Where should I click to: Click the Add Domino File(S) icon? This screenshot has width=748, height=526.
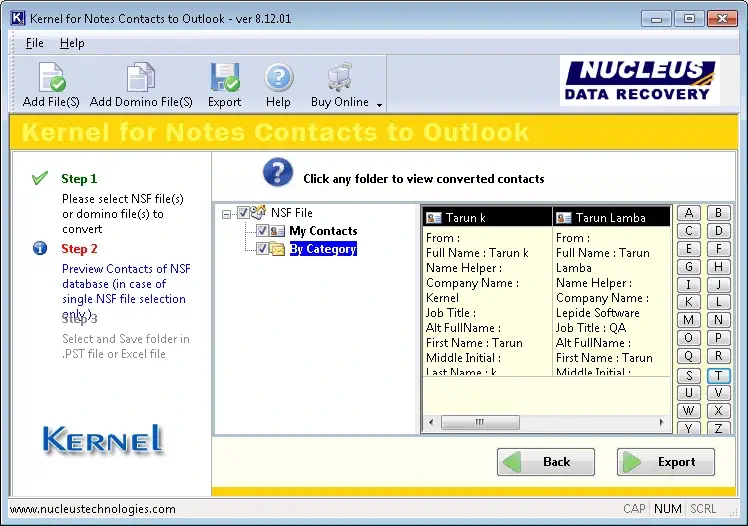click(x=141, y=77)
